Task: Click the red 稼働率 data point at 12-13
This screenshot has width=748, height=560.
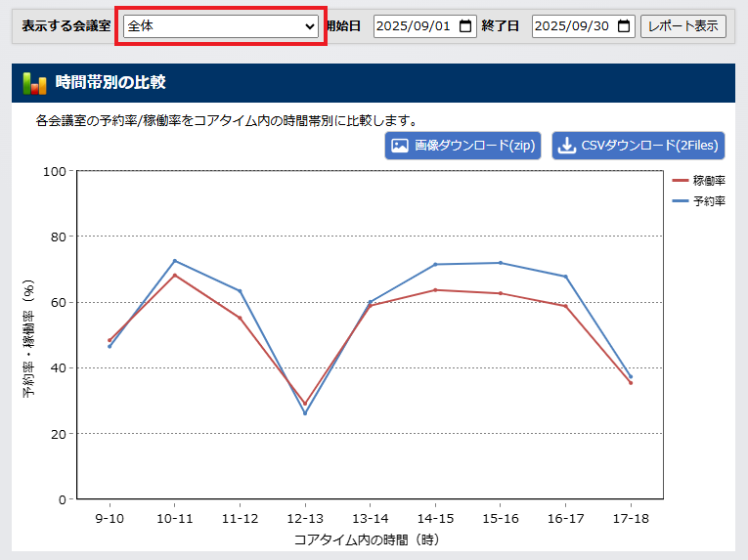Action: point(305,404)
